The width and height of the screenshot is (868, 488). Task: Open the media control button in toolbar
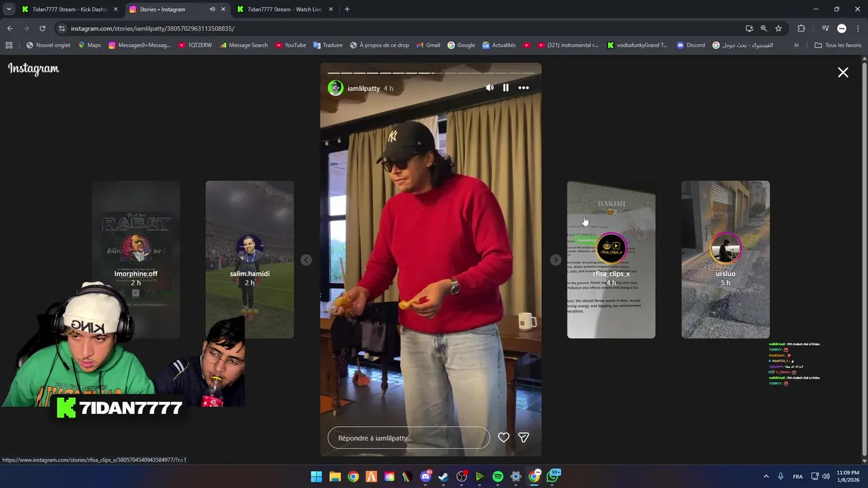click(x=825, y=28)
